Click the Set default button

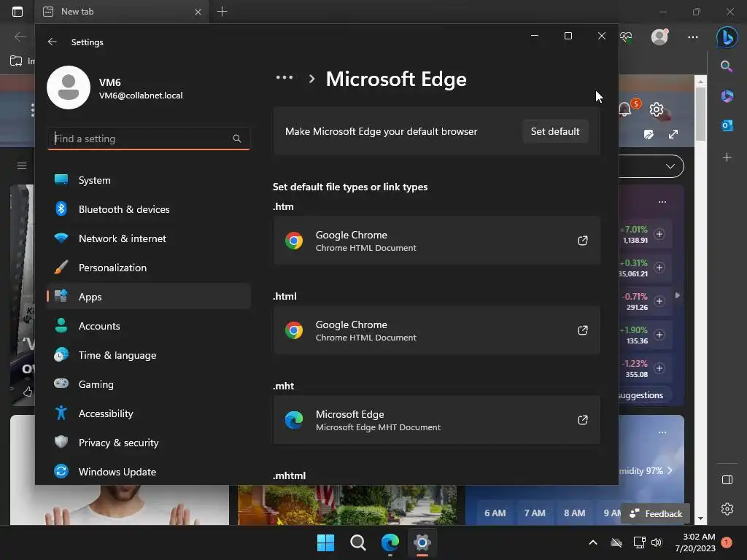coord(555,131)
